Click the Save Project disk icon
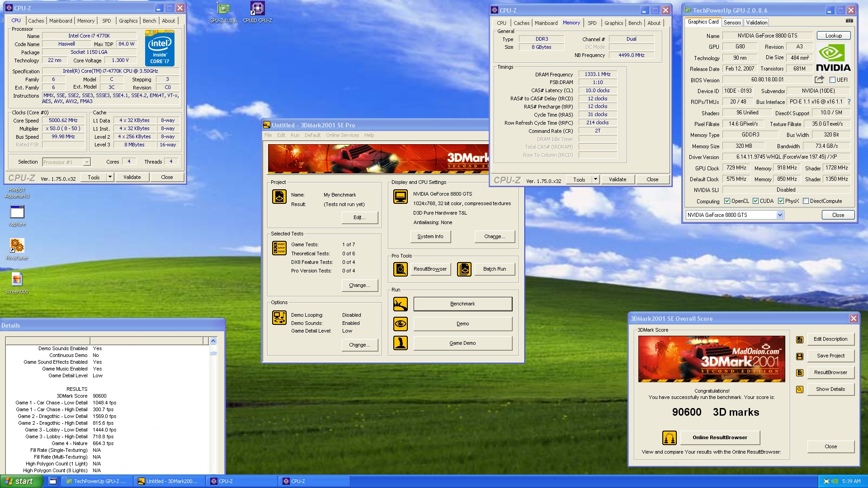 [800, 356]
